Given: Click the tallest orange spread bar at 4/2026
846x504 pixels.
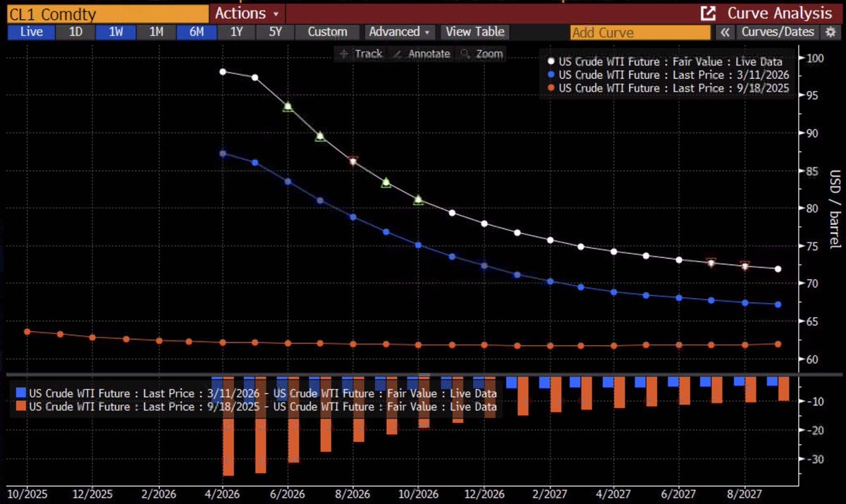Looking at the screenshot, I should click(228, 426).
